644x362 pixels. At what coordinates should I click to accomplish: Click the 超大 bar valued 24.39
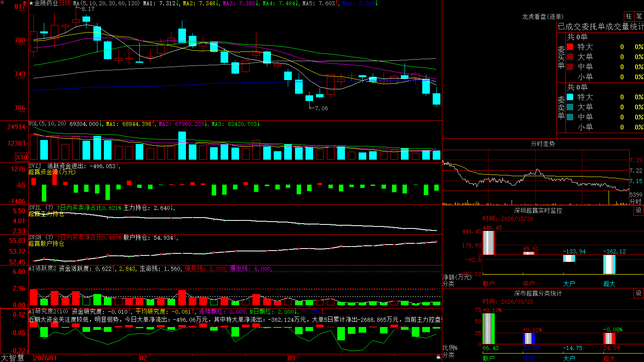609,338
